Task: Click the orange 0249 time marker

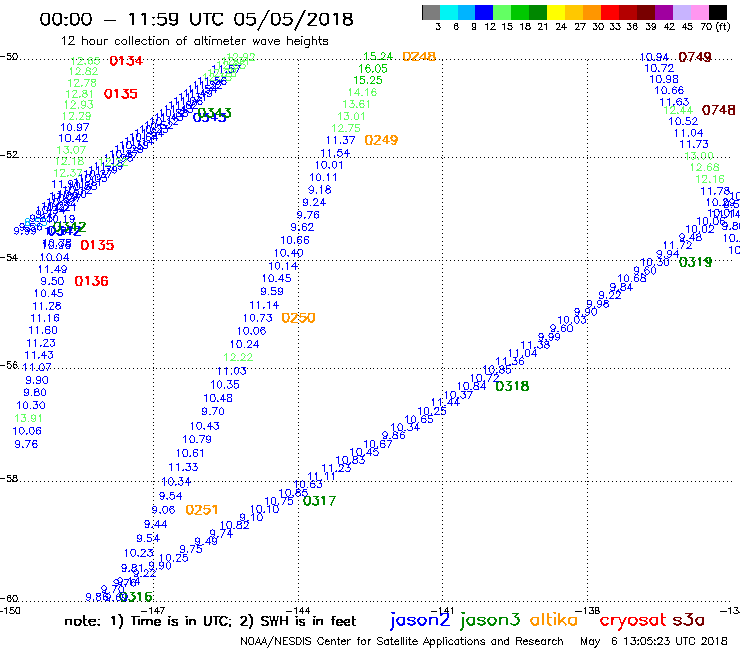Action: click(x=381, y=140)
